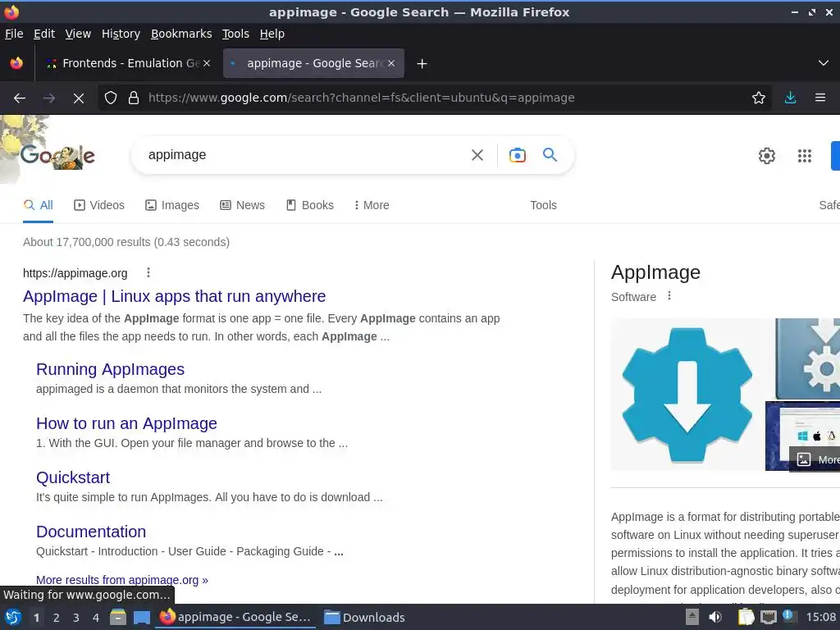Screen dimensions: 840x630
Task: Clear the search box text
Action: pyautogui.click(x=477, y=155)
